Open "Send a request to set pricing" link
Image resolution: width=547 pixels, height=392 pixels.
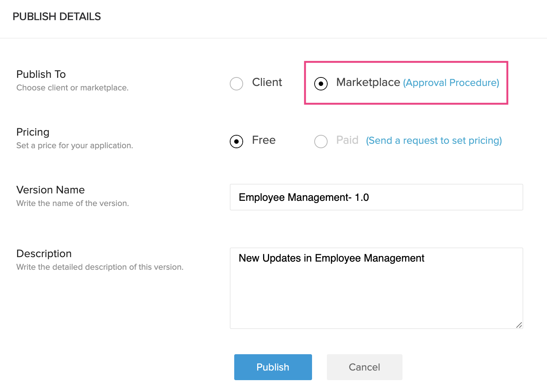click(434, 140)
